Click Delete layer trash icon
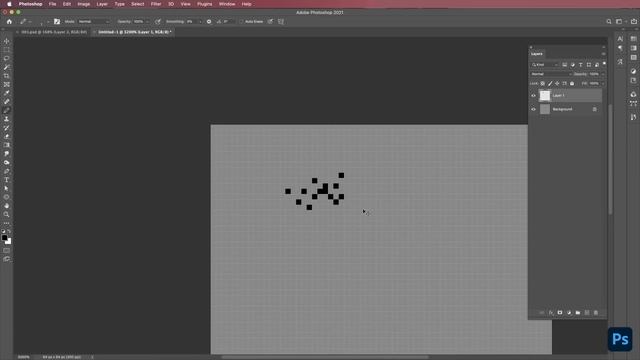 (x=596, y=313)
